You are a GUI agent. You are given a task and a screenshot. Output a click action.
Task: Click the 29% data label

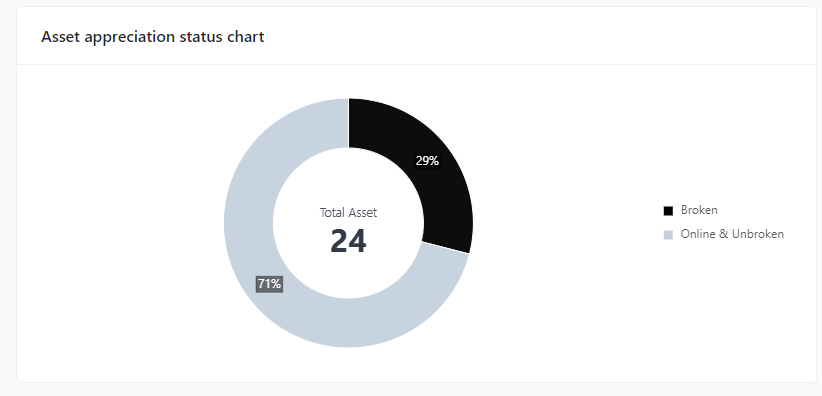point(427,161)
